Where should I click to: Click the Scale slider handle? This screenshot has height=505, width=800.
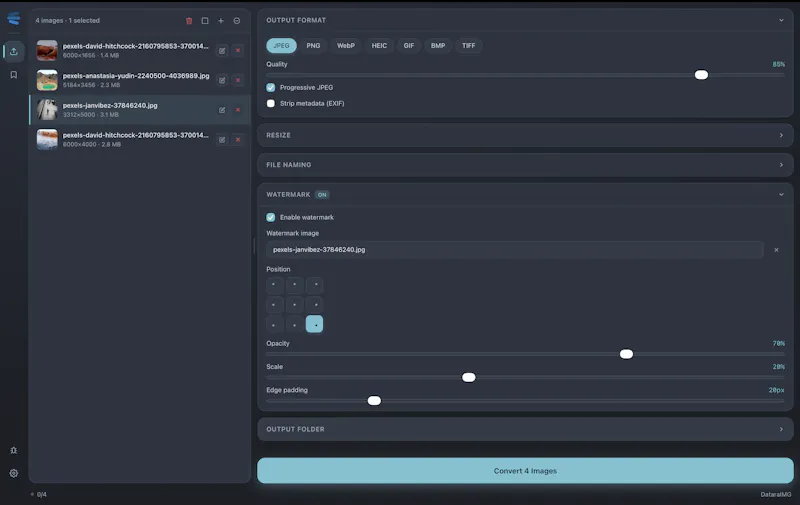click(x=469, y=377)
